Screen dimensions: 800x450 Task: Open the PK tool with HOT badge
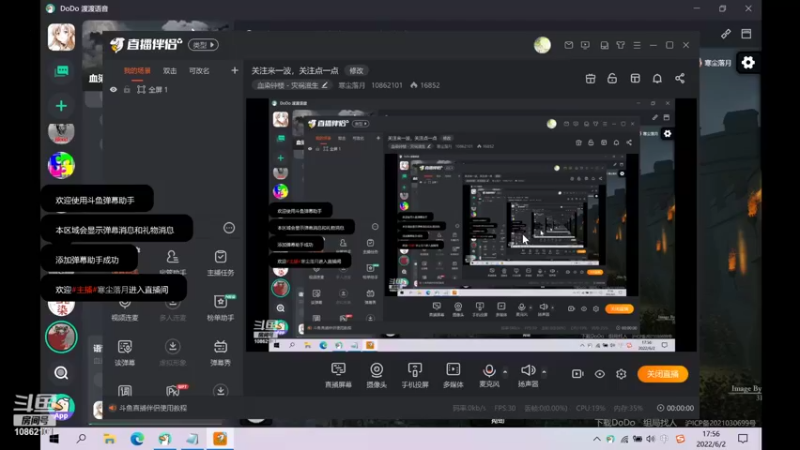tap(174, 390)
